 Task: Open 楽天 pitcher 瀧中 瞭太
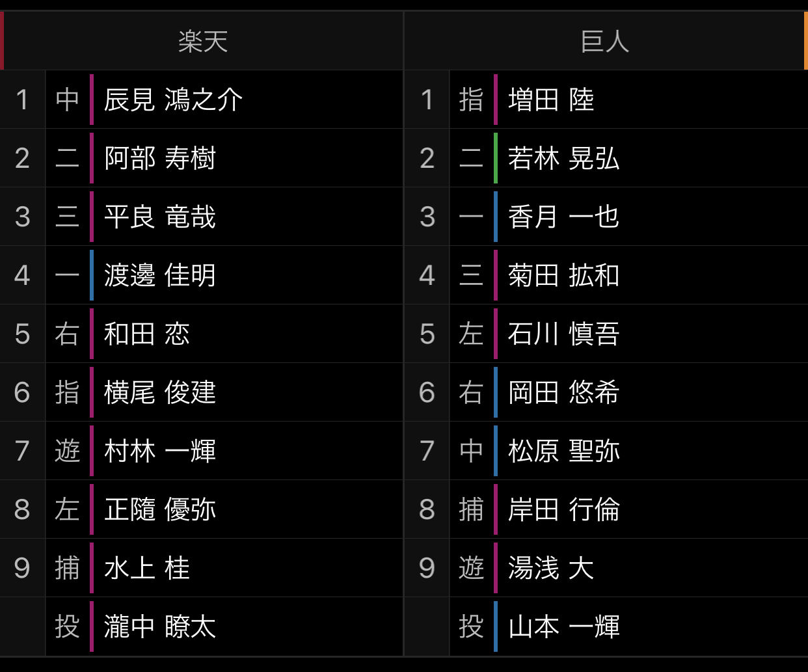click(x=159, y=626)
